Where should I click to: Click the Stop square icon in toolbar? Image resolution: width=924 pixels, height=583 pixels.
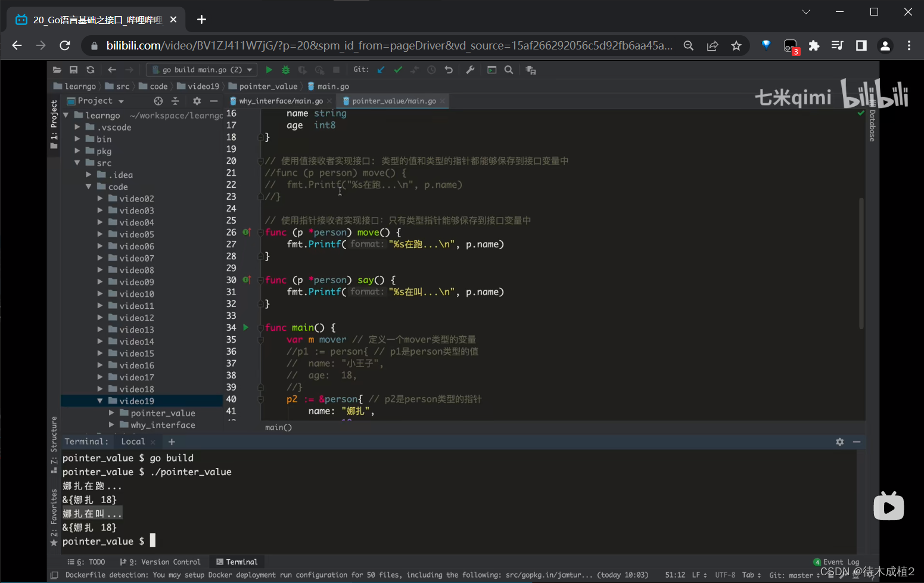(x=336, y=70)
